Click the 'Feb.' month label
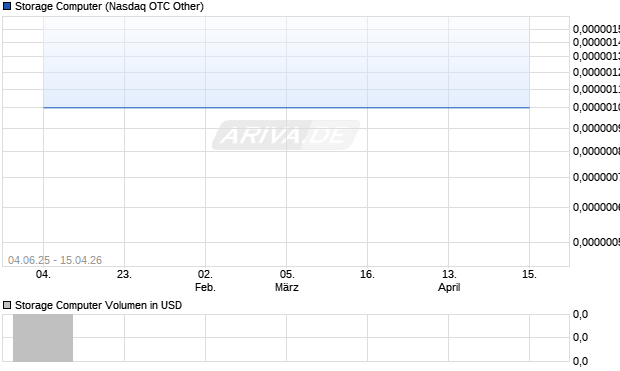 (x=205, y=287)
